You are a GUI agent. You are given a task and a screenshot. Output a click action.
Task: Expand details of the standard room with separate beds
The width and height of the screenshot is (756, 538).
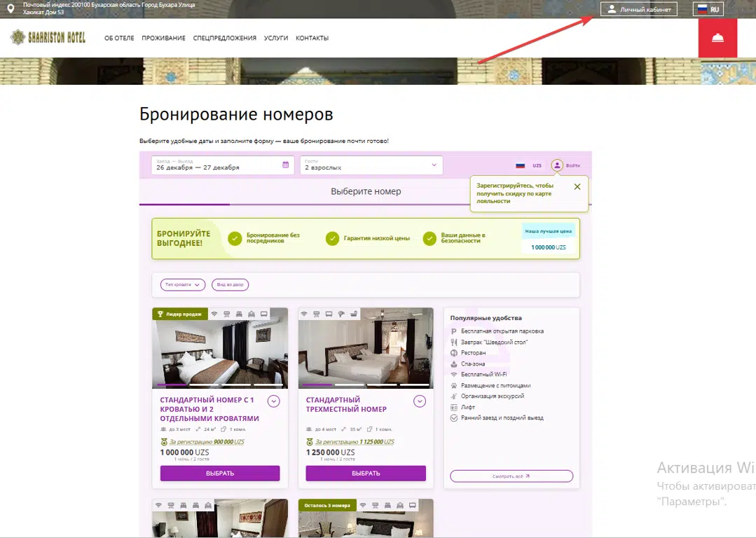(274, 401)
